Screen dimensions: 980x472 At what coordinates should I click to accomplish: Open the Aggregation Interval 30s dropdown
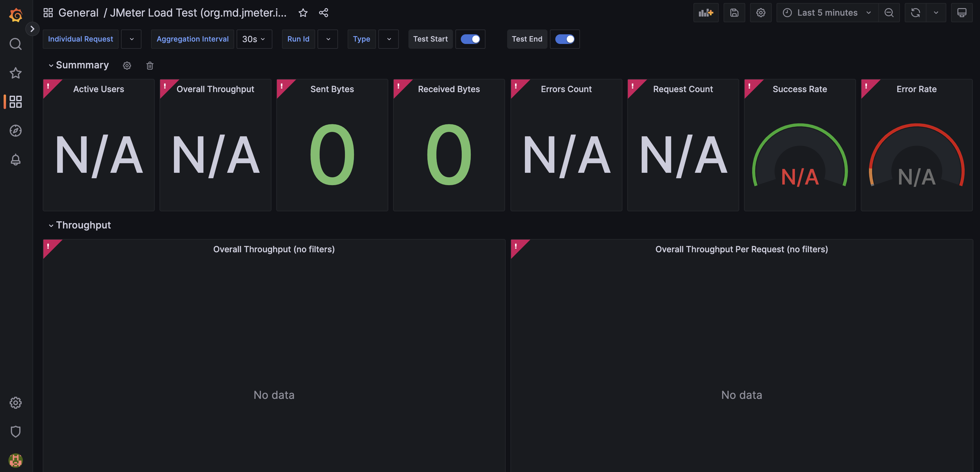254,39
